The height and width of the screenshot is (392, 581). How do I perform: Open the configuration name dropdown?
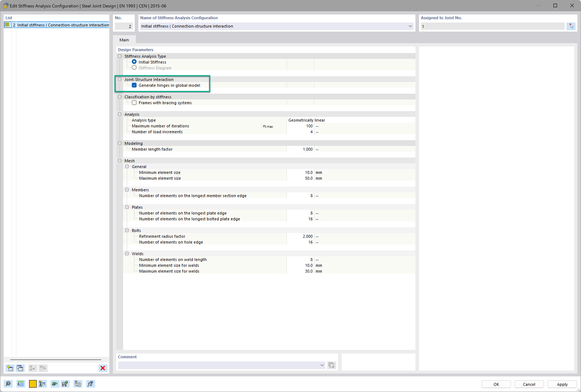coord(410,26)
